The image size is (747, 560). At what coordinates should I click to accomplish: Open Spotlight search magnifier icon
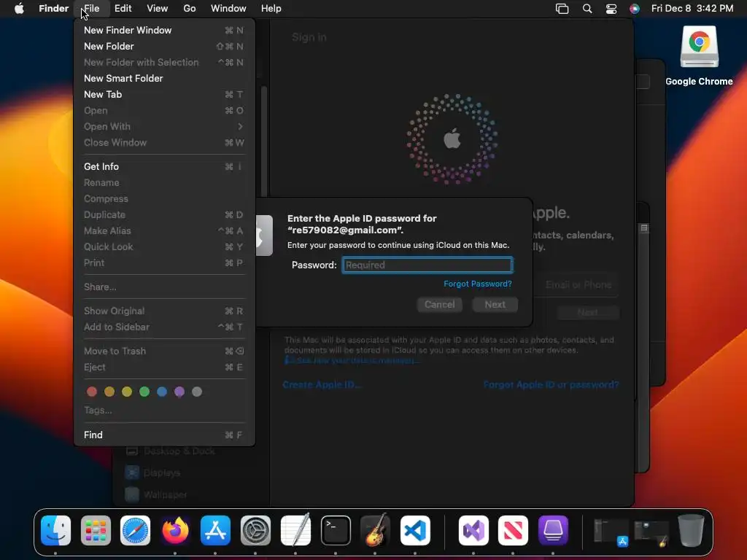point(587,9)
